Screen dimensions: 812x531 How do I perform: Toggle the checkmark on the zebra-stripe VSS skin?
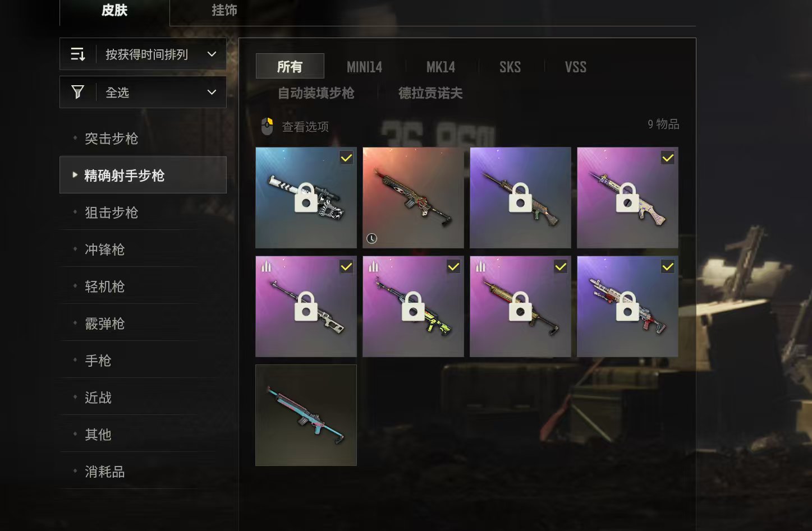point(346,158)
